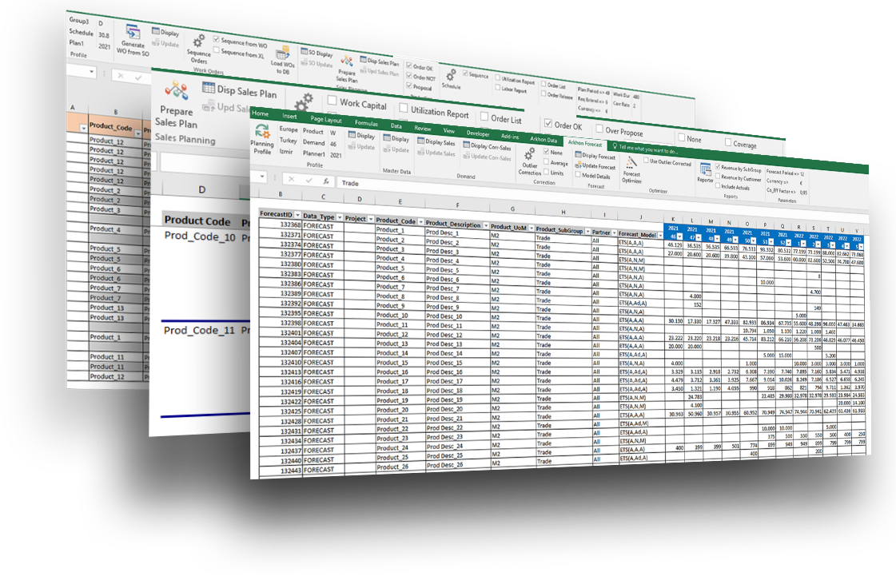Click column D header in middle window
The image size is (896, 588).
pos(201,189)
